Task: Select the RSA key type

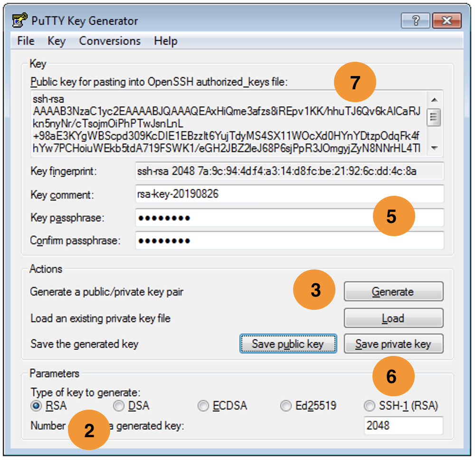Action: pyautogui.click(x=49, y=406)
